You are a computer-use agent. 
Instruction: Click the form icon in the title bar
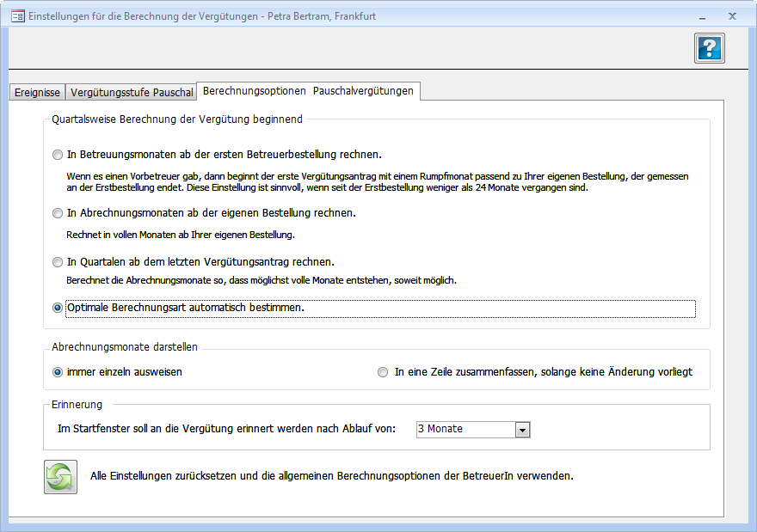click(x=18, y=16)
